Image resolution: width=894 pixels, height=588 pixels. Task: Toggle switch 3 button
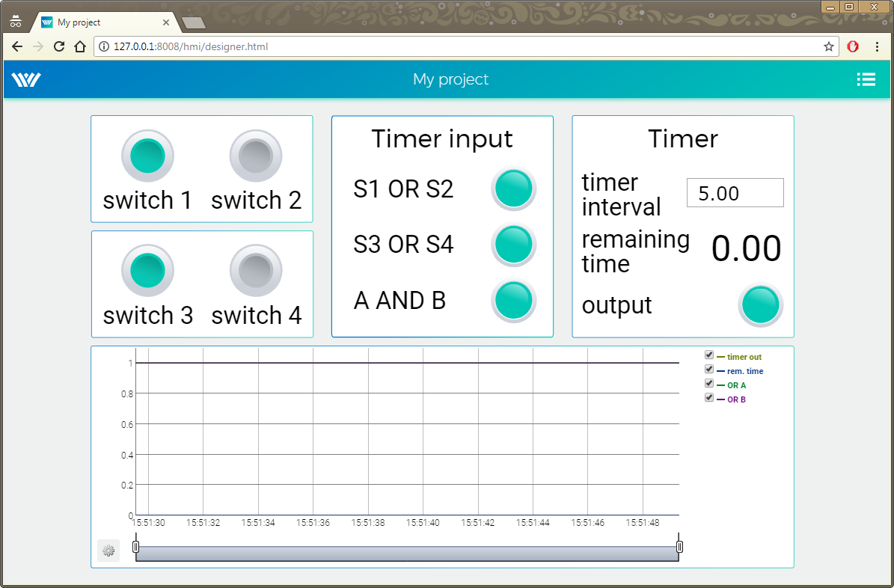(147, 270)
